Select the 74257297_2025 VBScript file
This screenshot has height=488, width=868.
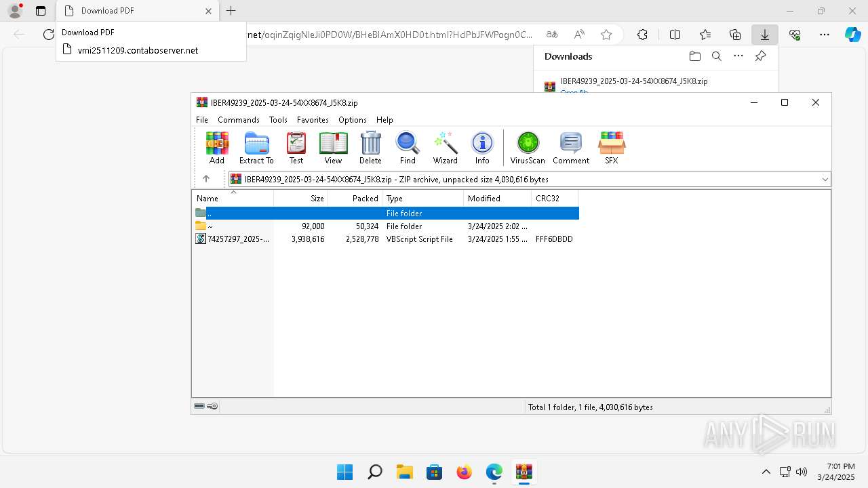386,239
